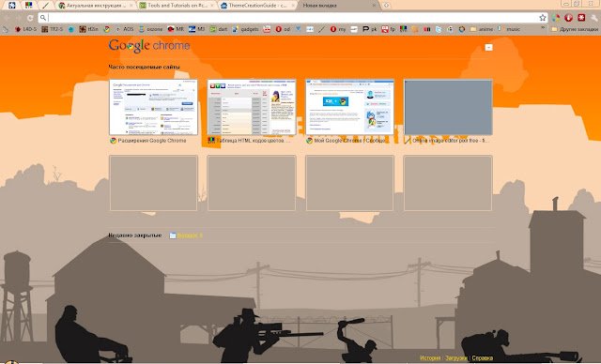Bookmark this page with the star icon

coord(543,18)
